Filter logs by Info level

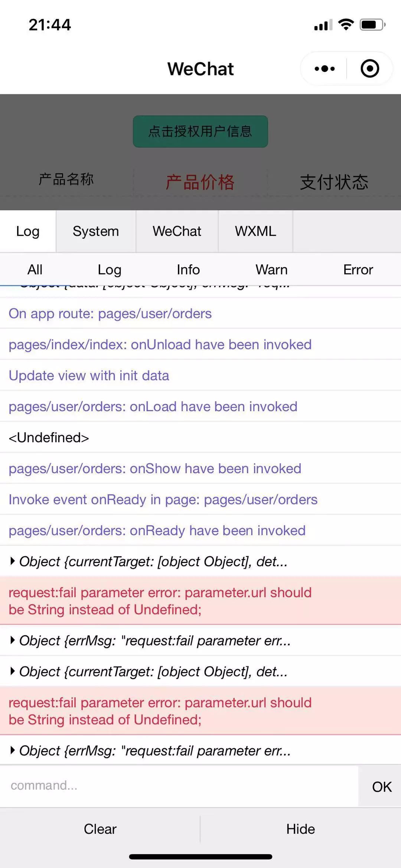click(x=188, y=269)
